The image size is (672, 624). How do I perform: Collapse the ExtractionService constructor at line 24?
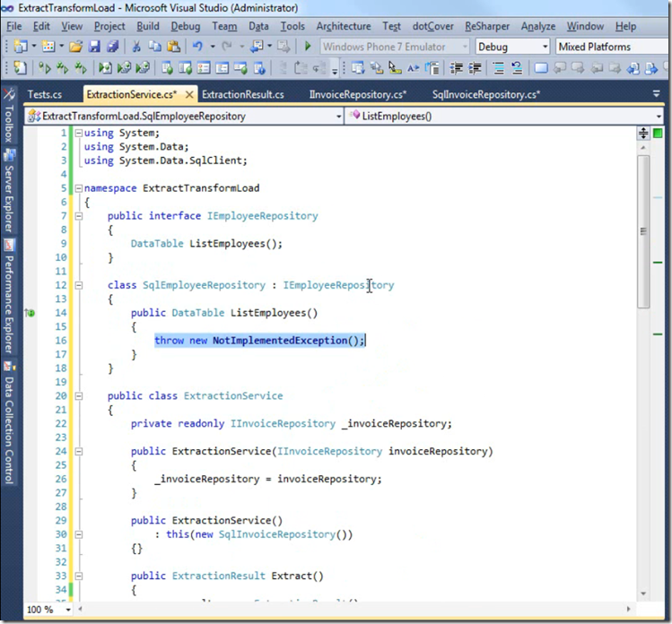(78, 451)
